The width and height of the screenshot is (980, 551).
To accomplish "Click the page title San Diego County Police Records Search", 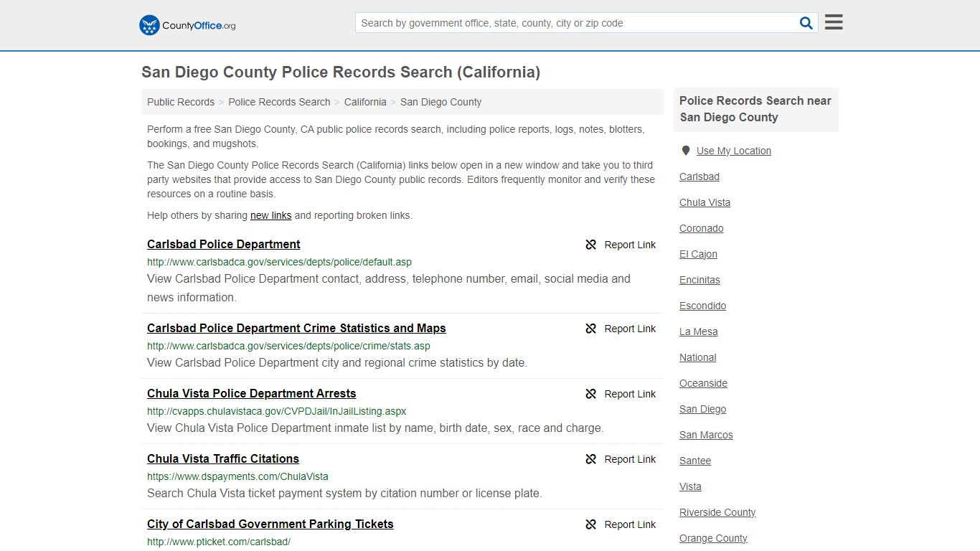I will point(341,72).
